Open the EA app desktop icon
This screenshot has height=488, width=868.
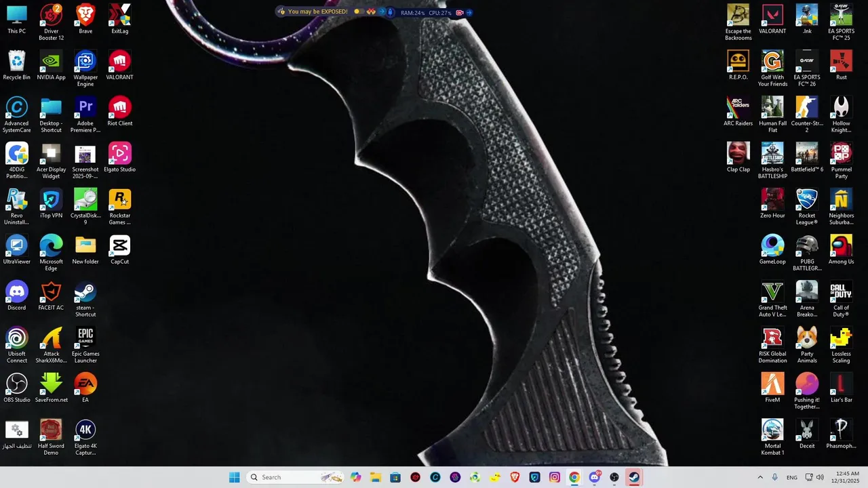pyautogui.click(x=85, y=388)
